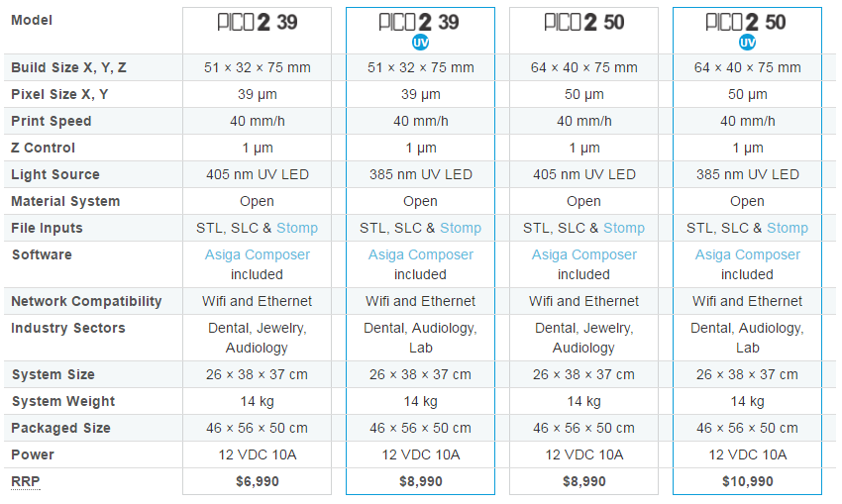
Task: Click the Industry Sectors row label
Action: (x=68, y=328)
